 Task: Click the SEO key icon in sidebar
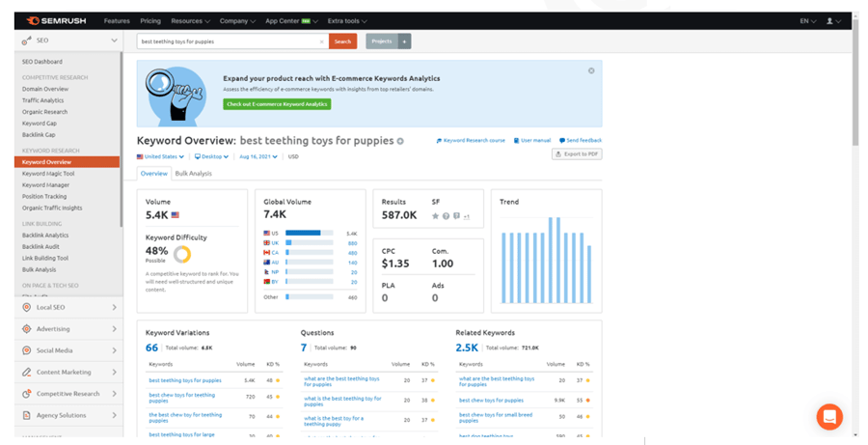pos(27,41)
